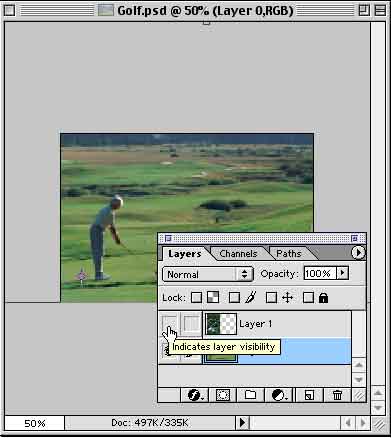Create a new layer set folder
Viewport: 391px width, 438px height.
pyautogui.click(x=251, y=395)
